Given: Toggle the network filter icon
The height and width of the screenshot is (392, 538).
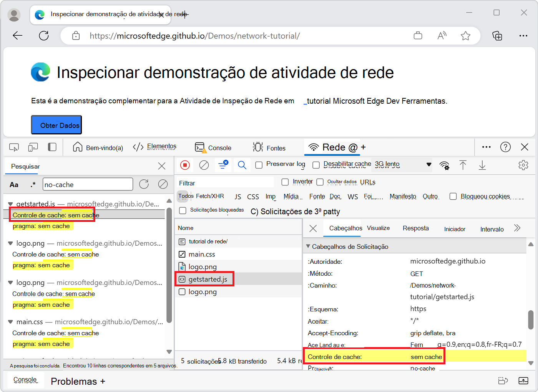Looking at the screenshot, I should (x=223, y=165).
